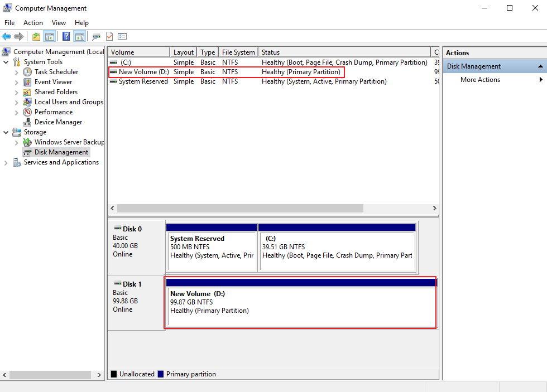Click the Up one level folder icon
This screenshot has height=392, width=547.
pyautogui.click(x=36, y=36)
